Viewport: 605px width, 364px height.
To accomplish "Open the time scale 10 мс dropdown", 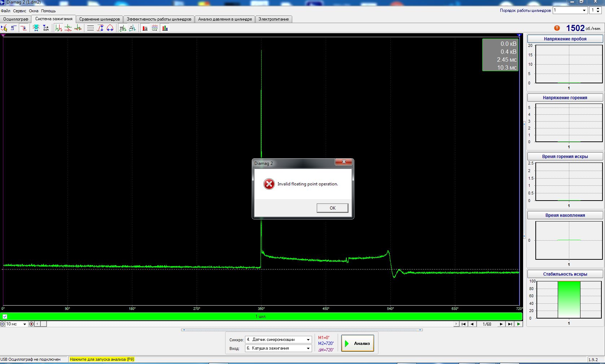I will tap(25, 324).
